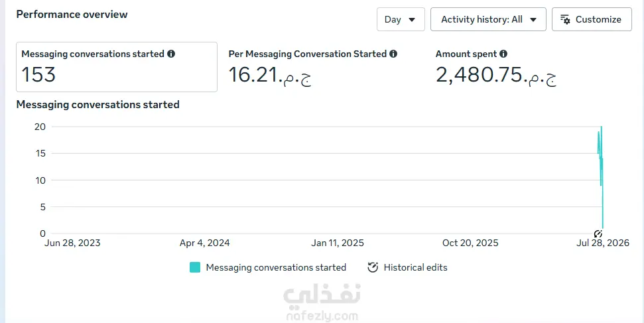Open the Day granularity dropdown
644x323 pixels.
point(401,19)
